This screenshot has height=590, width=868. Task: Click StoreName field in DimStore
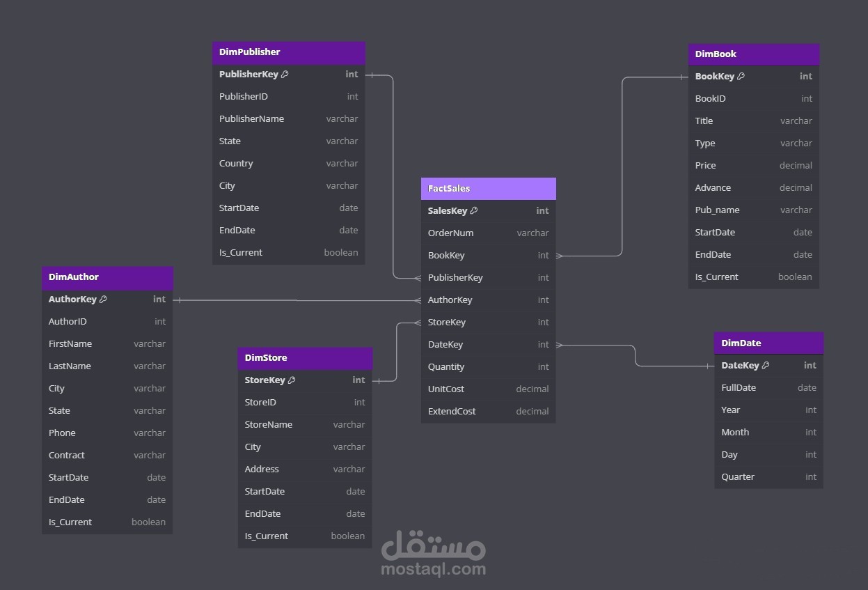pyautogui.click(x=306, y=425)
